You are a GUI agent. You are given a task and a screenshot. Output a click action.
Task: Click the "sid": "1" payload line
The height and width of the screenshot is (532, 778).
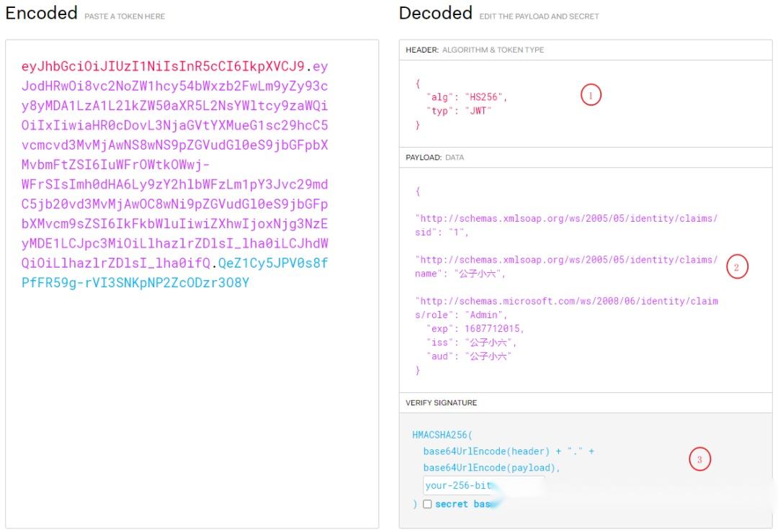coord(442,232)
